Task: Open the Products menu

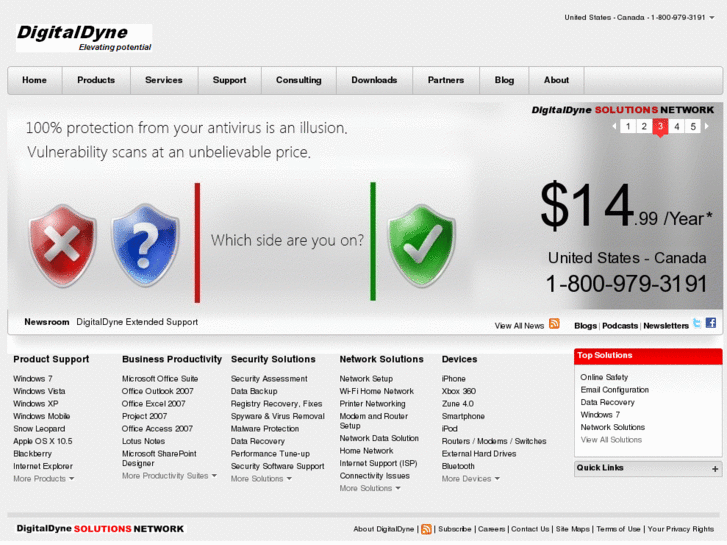Action: tap(96, 80)
